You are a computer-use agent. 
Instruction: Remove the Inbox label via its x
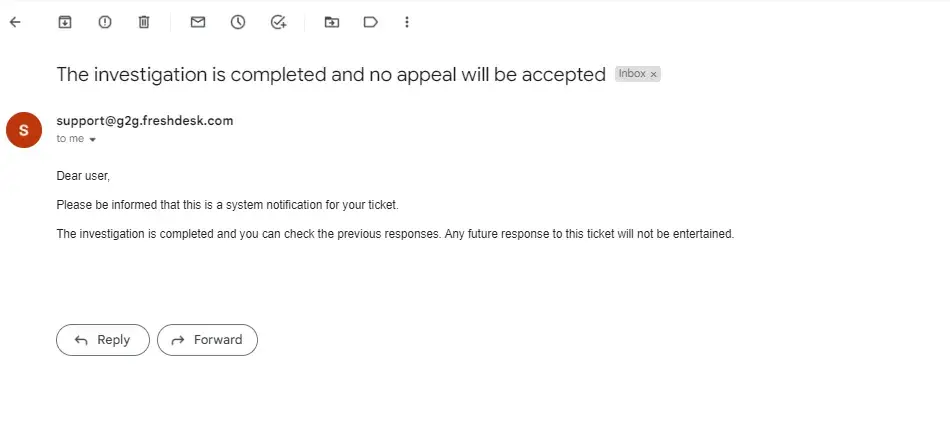[x=654, y=74]
